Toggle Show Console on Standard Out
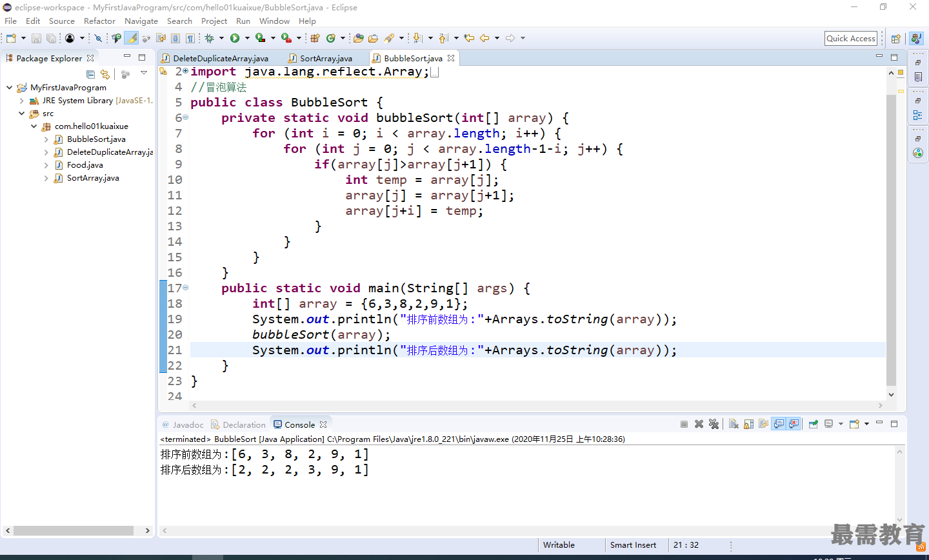 point(779,424)
